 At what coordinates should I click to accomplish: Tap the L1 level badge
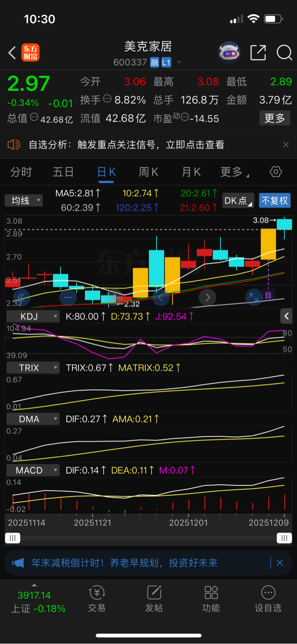[x=166, y=62]
